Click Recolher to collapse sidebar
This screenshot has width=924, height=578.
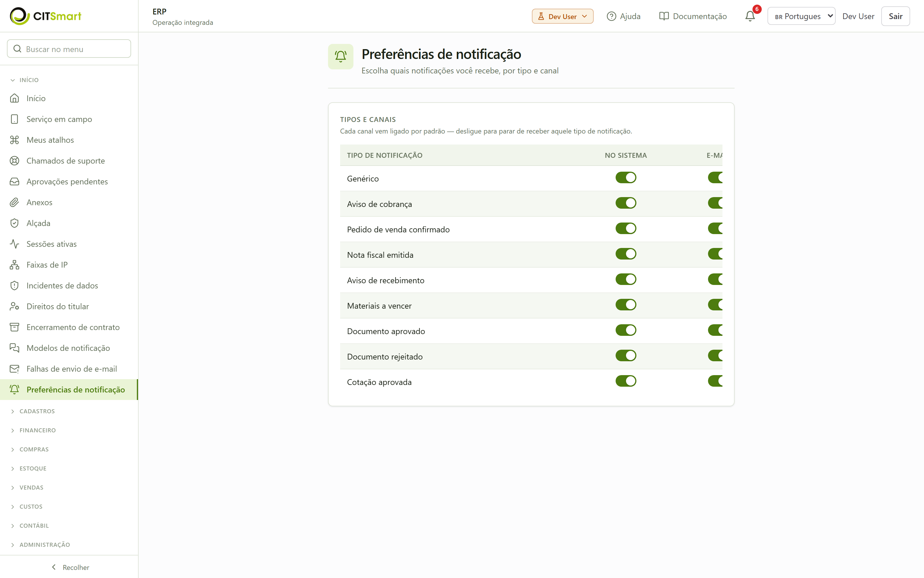70,567
